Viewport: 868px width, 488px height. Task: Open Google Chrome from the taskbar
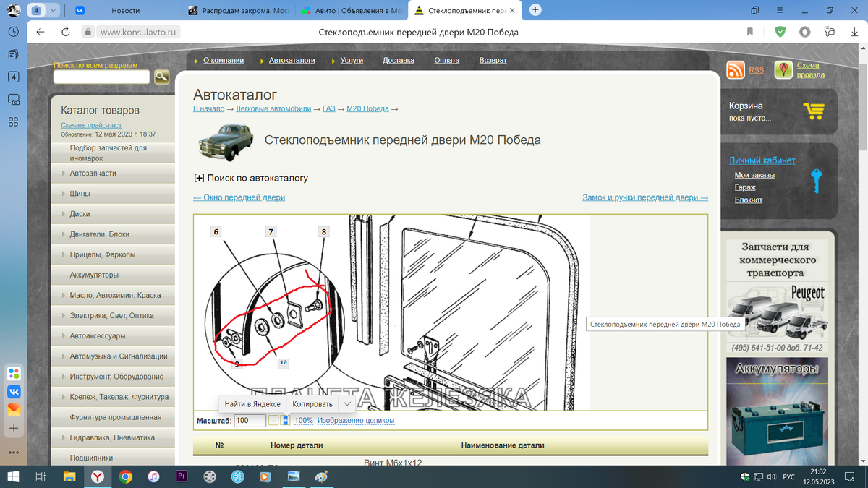pos(125,476)
